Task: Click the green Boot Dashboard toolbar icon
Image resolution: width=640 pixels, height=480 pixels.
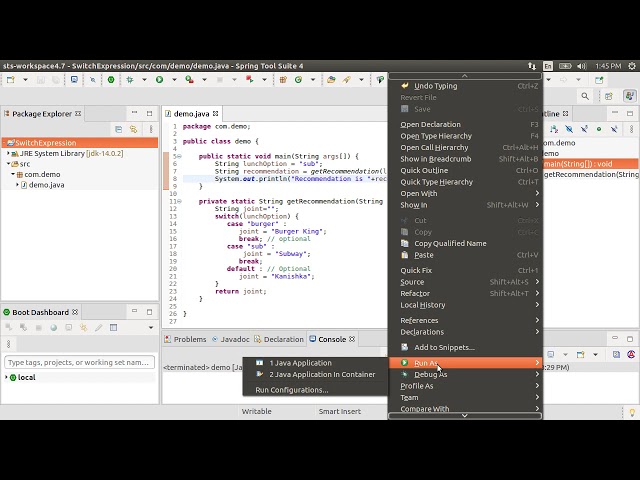Action: pyautogui.click(x=111, y=80)
